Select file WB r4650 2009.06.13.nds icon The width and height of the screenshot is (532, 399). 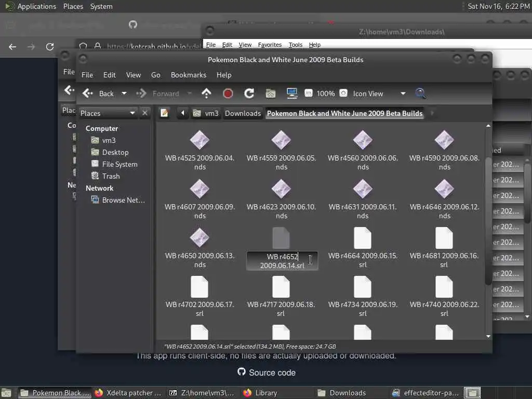[199, 237]
